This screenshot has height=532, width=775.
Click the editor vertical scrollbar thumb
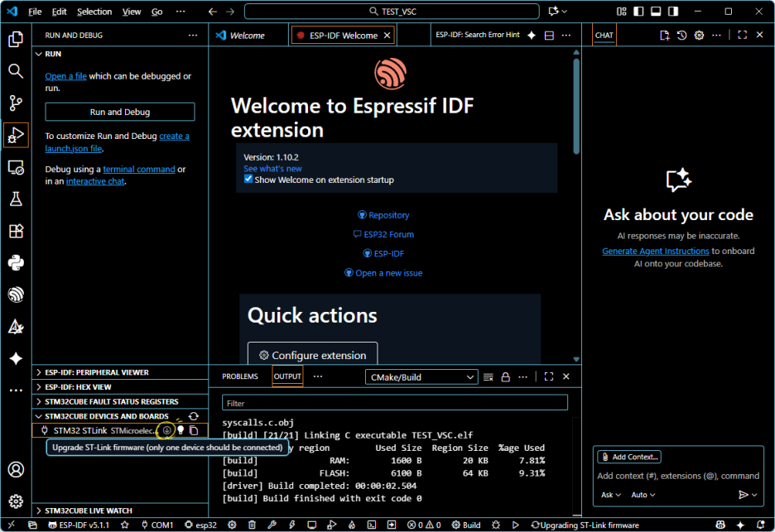coord(576,106)
